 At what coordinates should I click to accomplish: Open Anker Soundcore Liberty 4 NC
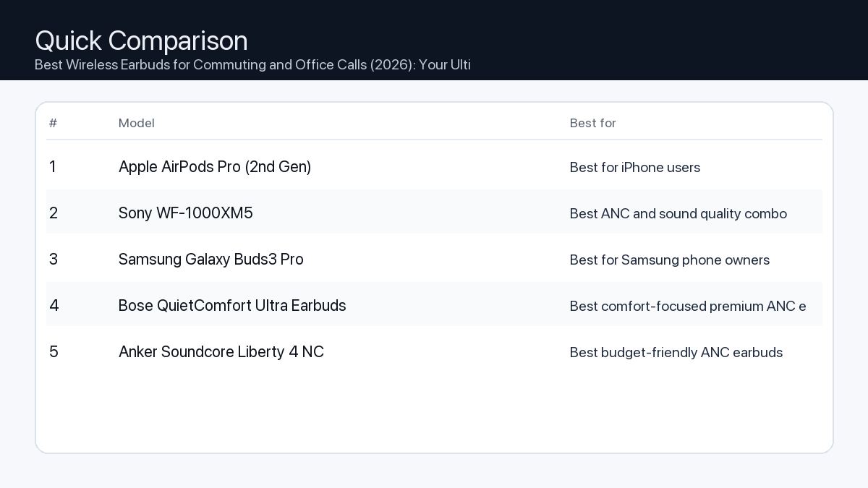221,352
